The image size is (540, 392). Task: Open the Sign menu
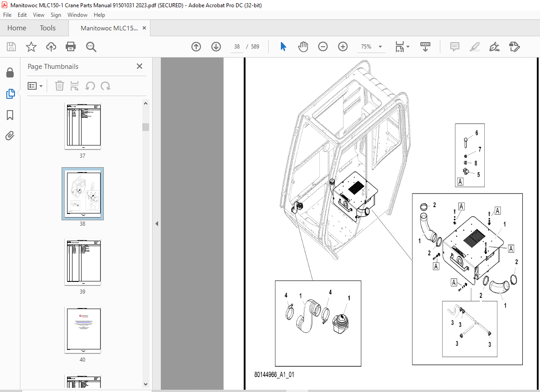(56, 15)
